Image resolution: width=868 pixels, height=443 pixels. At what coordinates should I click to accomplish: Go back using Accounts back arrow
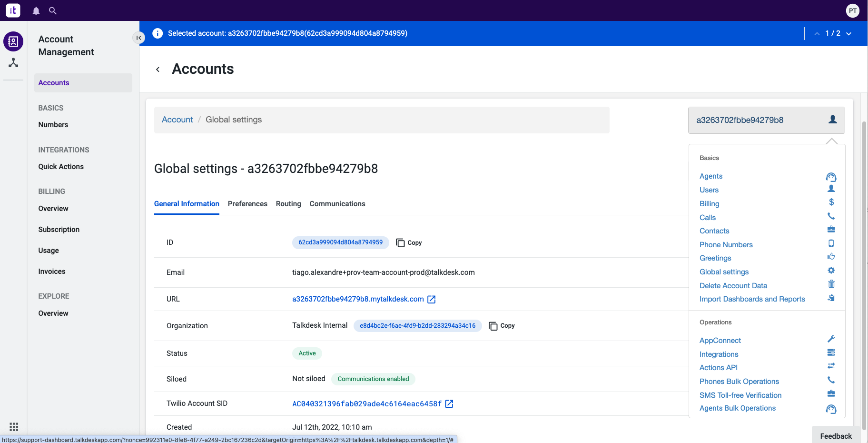(x=158, y=70)
